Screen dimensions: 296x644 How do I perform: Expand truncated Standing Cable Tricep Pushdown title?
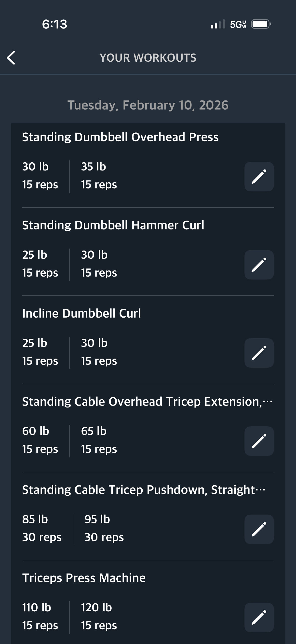tap(144, 490)
